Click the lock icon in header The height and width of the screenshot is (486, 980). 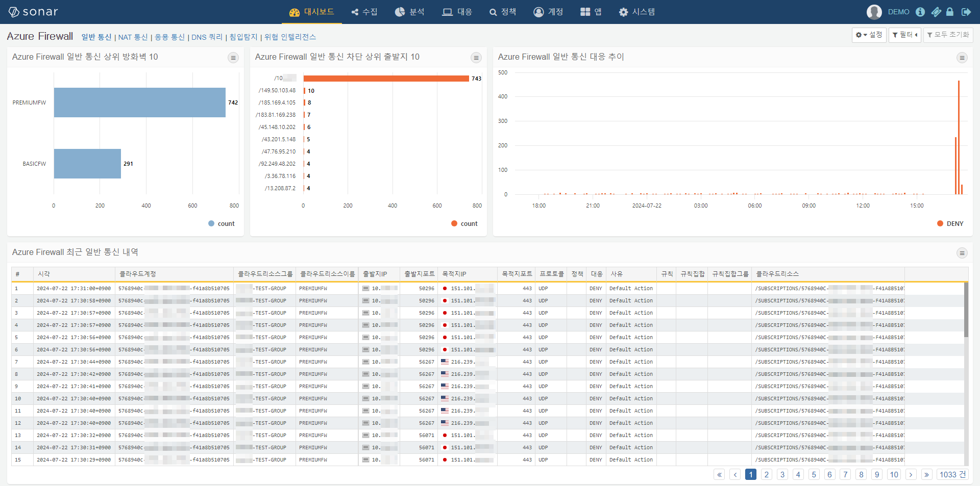[x=950, y=12]
